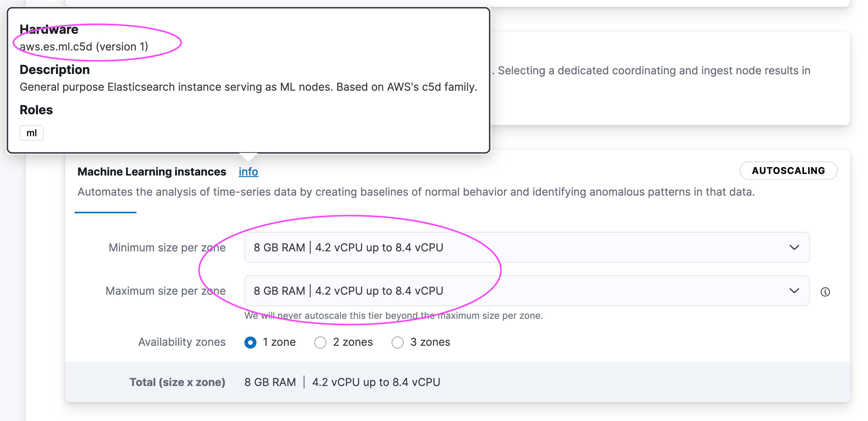Screen dimensions: 868x421
Task: Select the 1 zone availability option
Action: pos(250,342)
